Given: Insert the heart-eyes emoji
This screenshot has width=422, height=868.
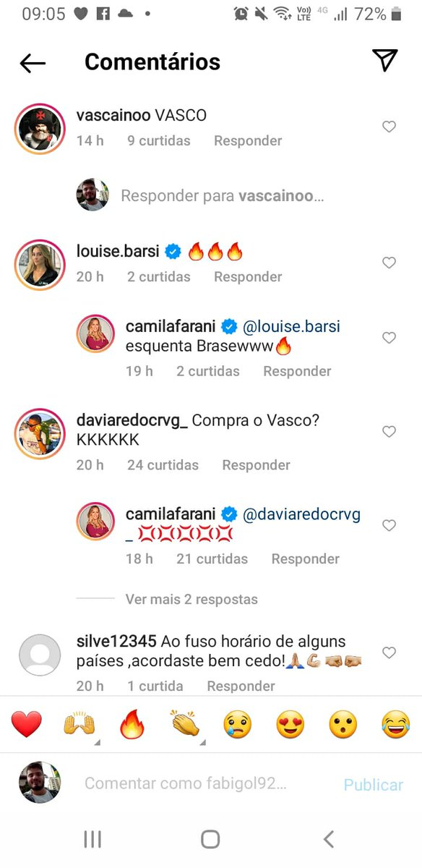Looking at the screenshot, I should pos(290,724).
